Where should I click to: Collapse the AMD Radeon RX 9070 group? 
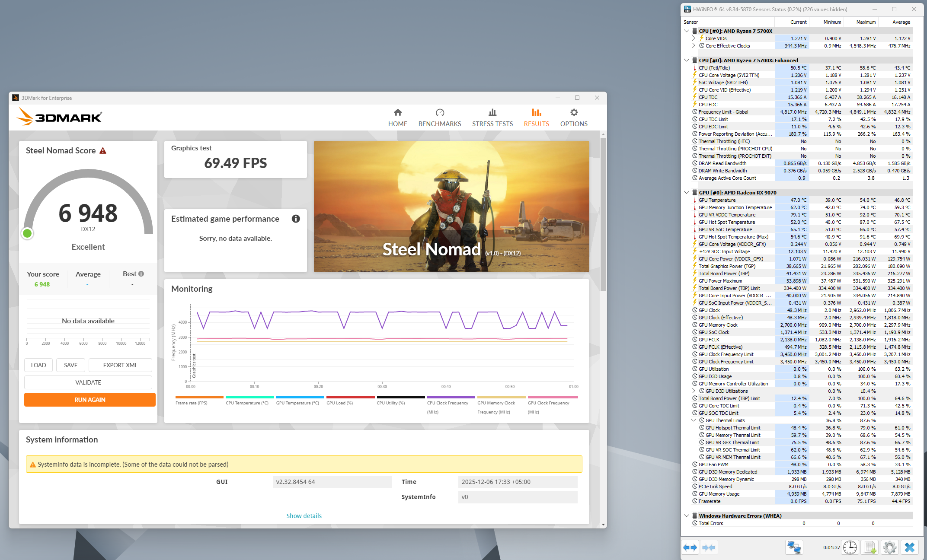[x=687, y=192]
